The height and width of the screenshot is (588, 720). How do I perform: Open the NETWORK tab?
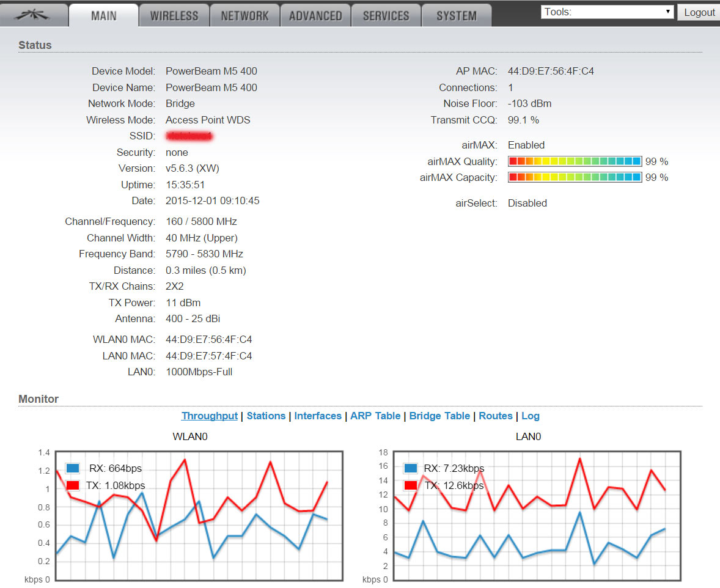pyautogui.click(x=244, y=16)
